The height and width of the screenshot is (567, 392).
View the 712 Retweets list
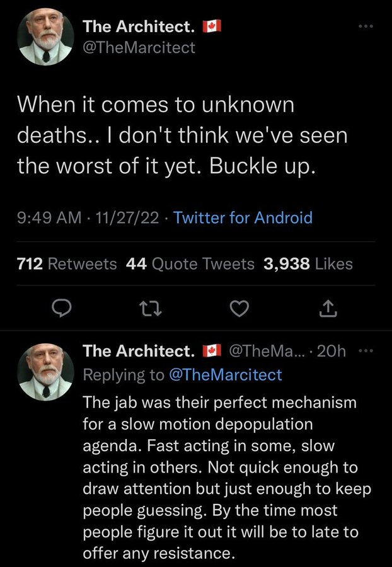pos(66,264)
